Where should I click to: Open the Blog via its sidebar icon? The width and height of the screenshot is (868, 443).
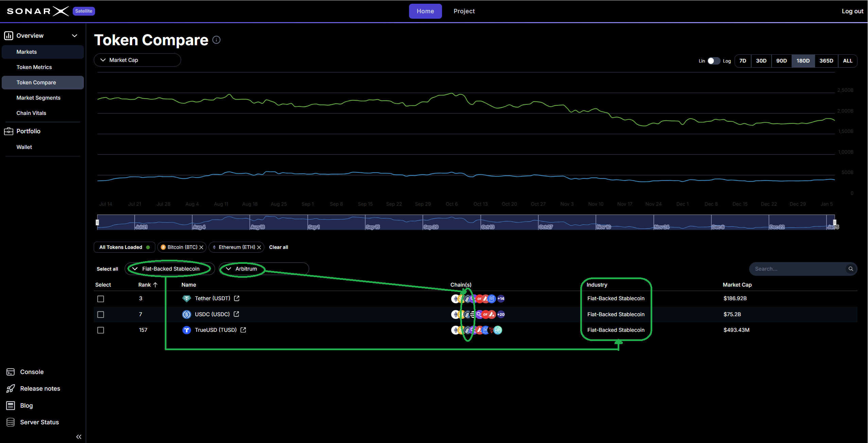11,405
